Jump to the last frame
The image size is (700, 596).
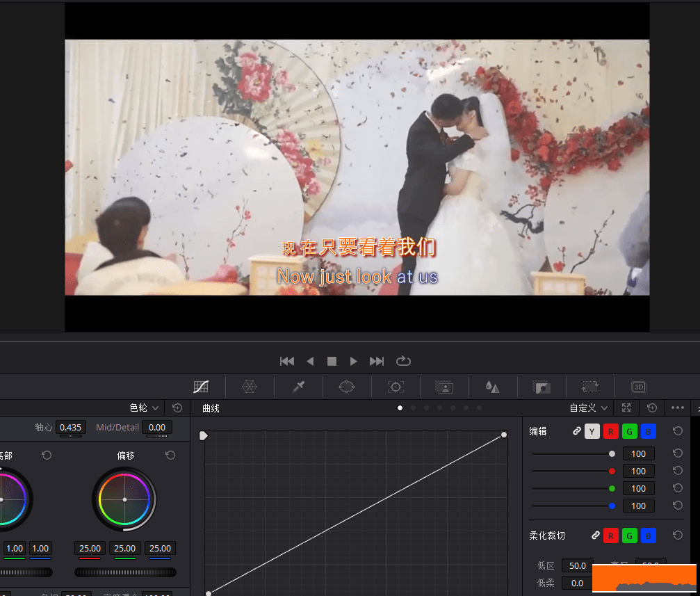pos(377,361)
